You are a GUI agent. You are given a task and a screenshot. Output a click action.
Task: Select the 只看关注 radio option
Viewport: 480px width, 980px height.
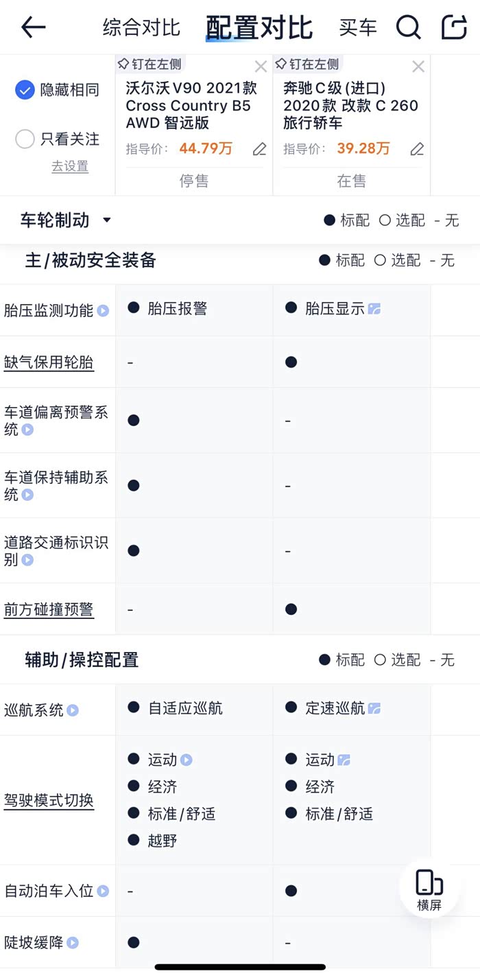pyautogui.click(x=25, y=139)
